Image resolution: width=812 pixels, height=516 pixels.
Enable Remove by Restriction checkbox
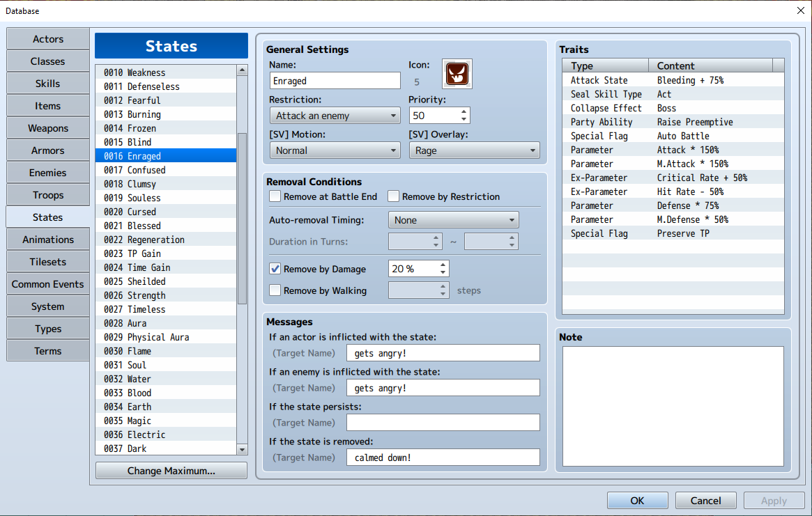pyautogui.click(x=394, y=196)
